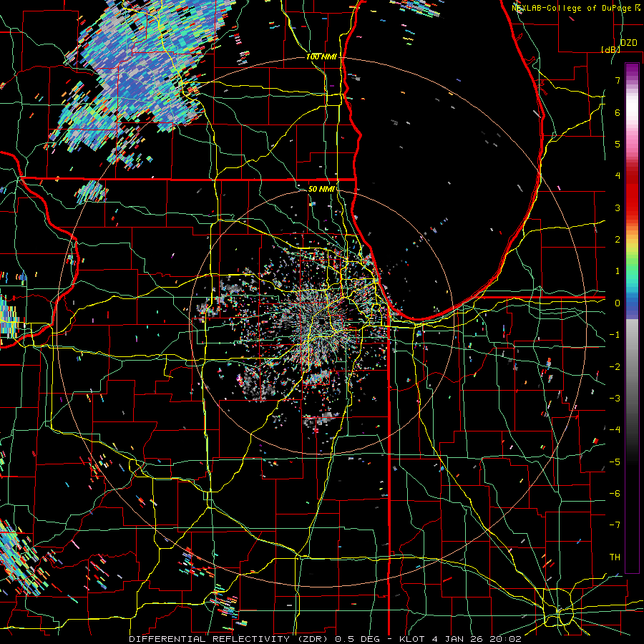Click the scale value "-2"
The width and height of the screenshot is (644, 644).
pos(615,367)
